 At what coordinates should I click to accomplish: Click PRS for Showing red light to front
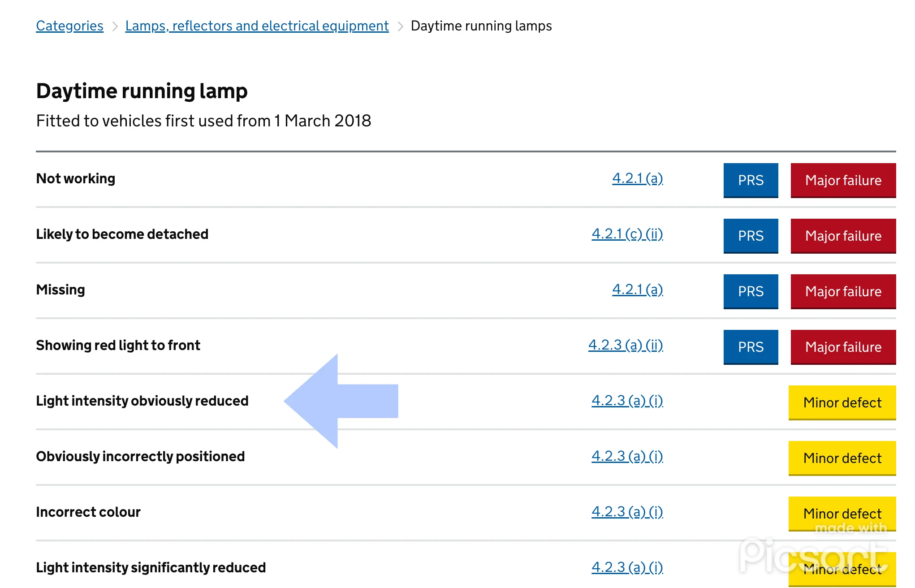point(751,347)
